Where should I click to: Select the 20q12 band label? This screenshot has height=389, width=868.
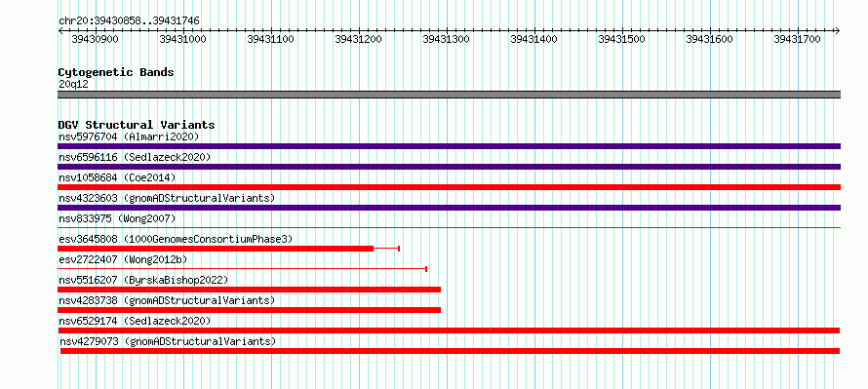73,85
